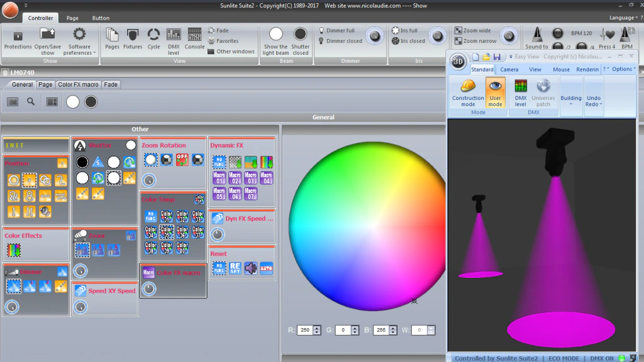This screenshot has height=362, width=644.
Task: Set Iris full
Action: 404,30
